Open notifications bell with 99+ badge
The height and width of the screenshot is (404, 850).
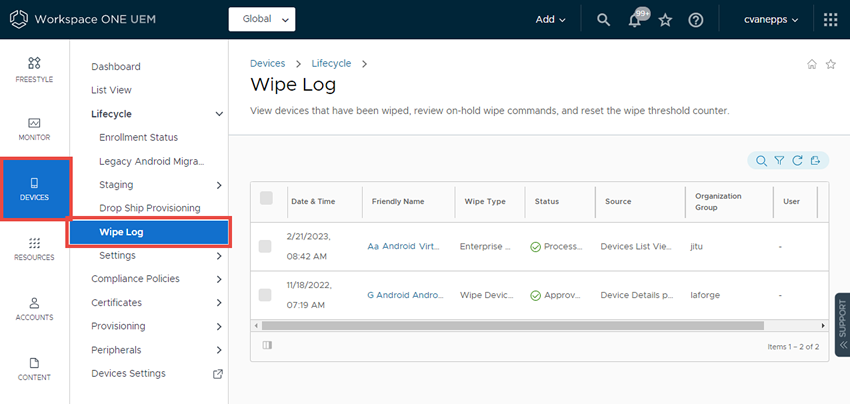[x=634, y=20]
